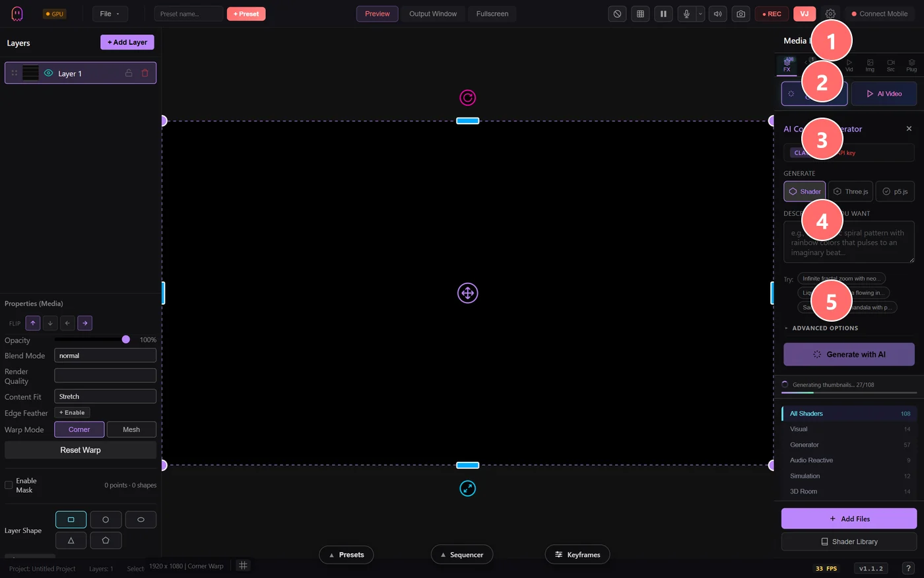Toggle VJ mode button
Screen dimensions: 924x578
click(x=805, y=14)
